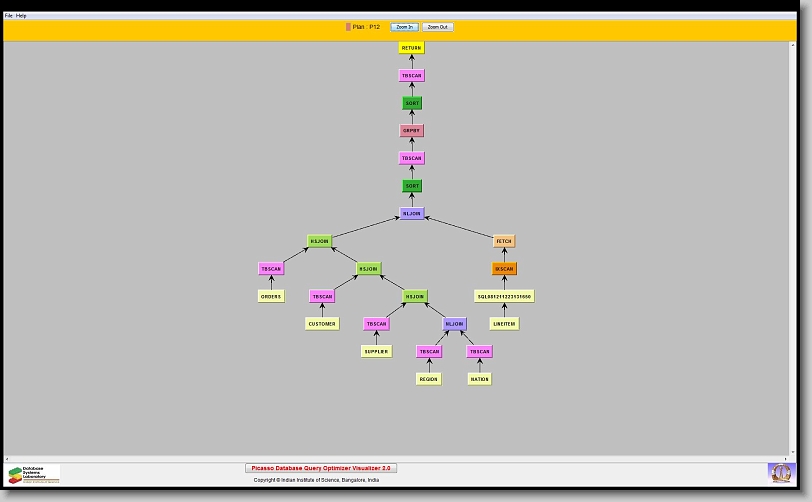
Task: Select the CUSTOMER table node
Action: coord(322,324)
